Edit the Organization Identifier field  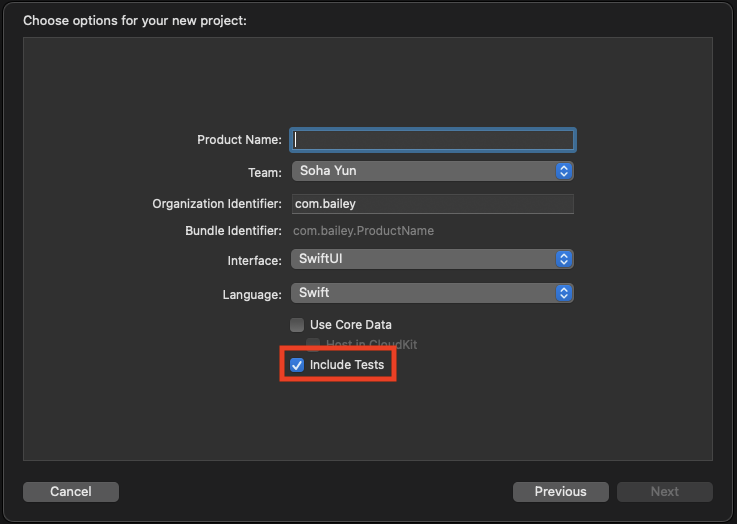[432, 204]
